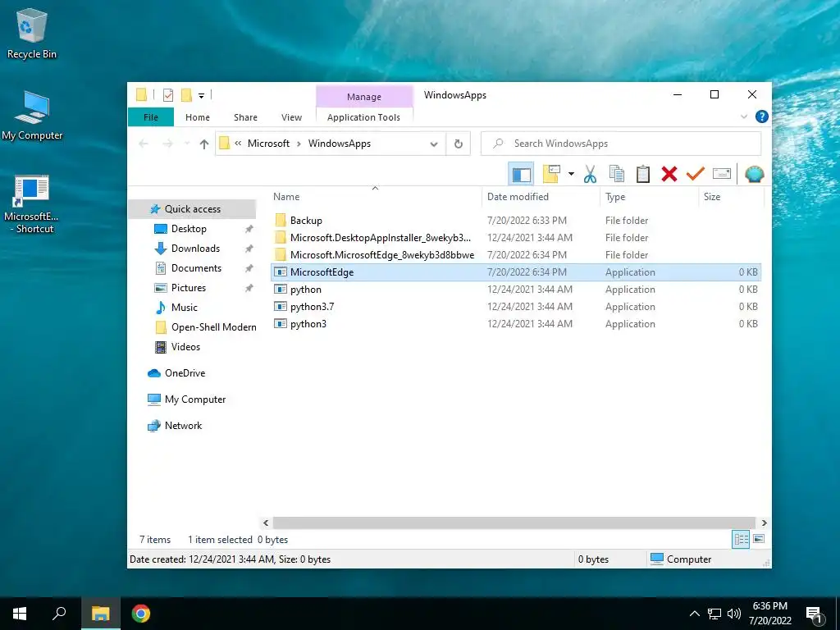
Task: Click the new folder options toolbar icon
Action: coord(551,174)
